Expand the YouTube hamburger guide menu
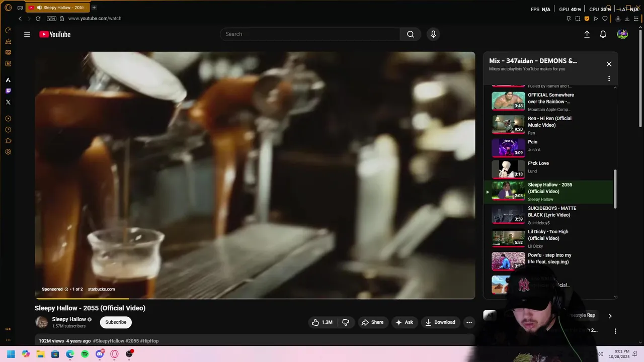This screenshot has height=362, width=644. 27,34
